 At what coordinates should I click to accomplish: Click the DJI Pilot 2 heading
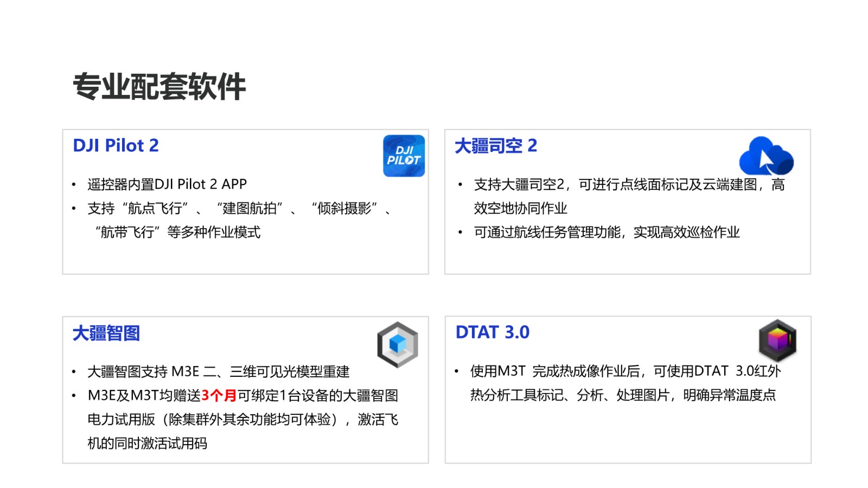[116, 145]
